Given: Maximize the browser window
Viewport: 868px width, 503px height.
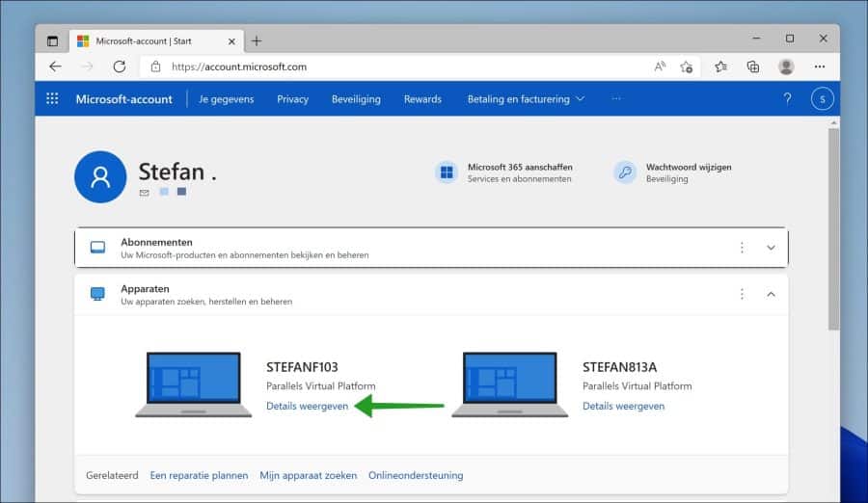Looking at the screenshot, I should point(790,39).
